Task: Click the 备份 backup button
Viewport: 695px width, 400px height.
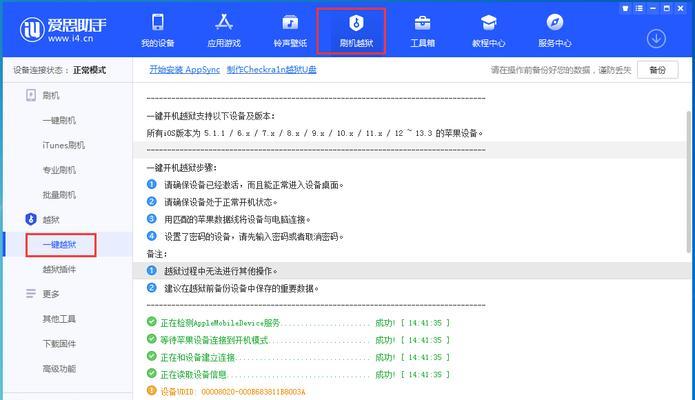Action: [x=657, y=70]
